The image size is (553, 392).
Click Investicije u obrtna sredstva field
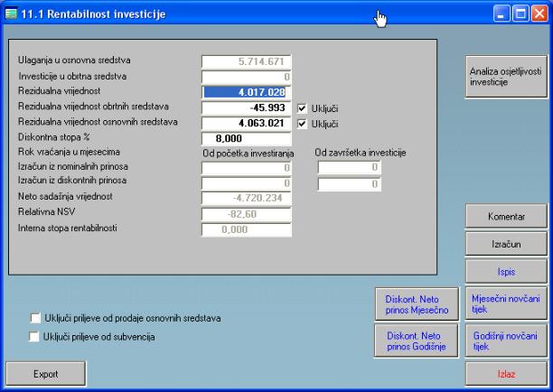[x=246, y=77]
